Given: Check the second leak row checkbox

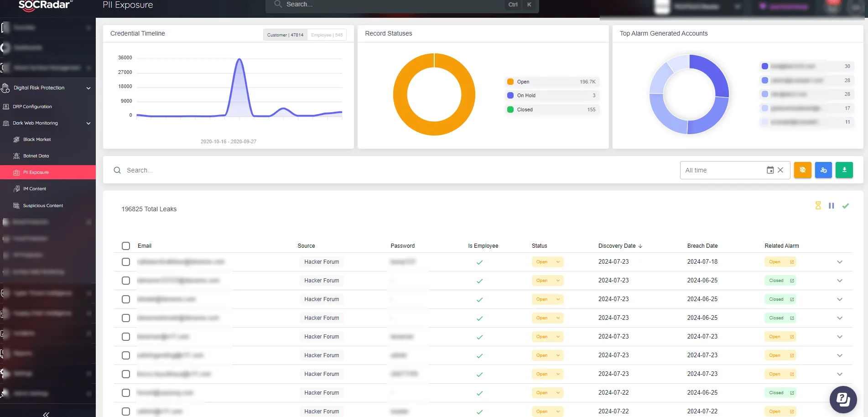Looking at the screenshot, I should point(126,281).
